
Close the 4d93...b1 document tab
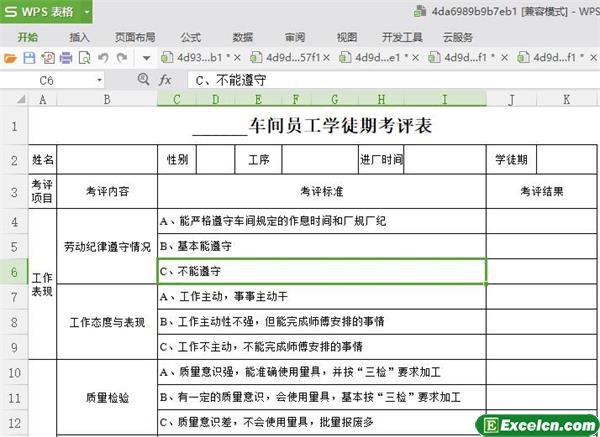point(237,58)
